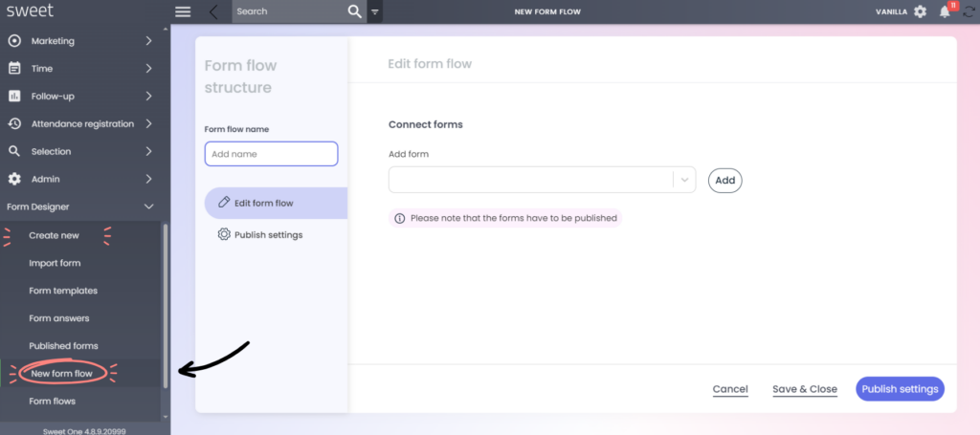Screen dimensions: 980x435
Task: Open Form flows in sidebar
Action: coord(53,402)
